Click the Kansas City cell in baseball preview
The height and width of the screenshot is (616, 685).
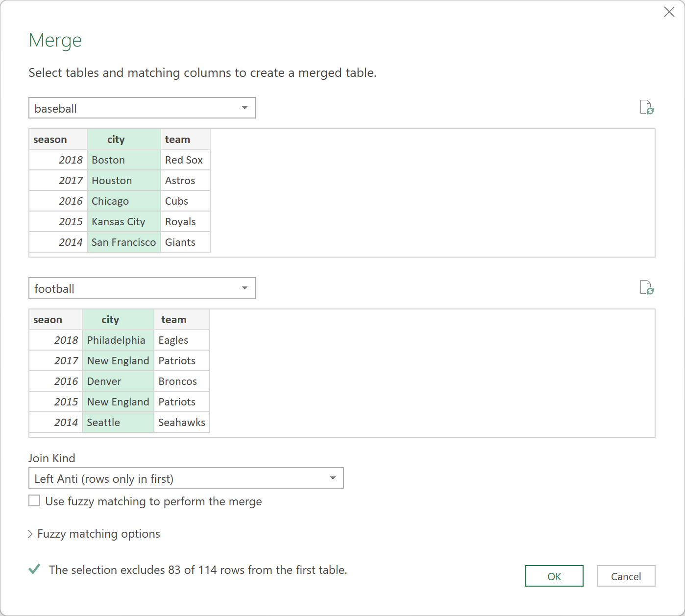coord(119,222)
